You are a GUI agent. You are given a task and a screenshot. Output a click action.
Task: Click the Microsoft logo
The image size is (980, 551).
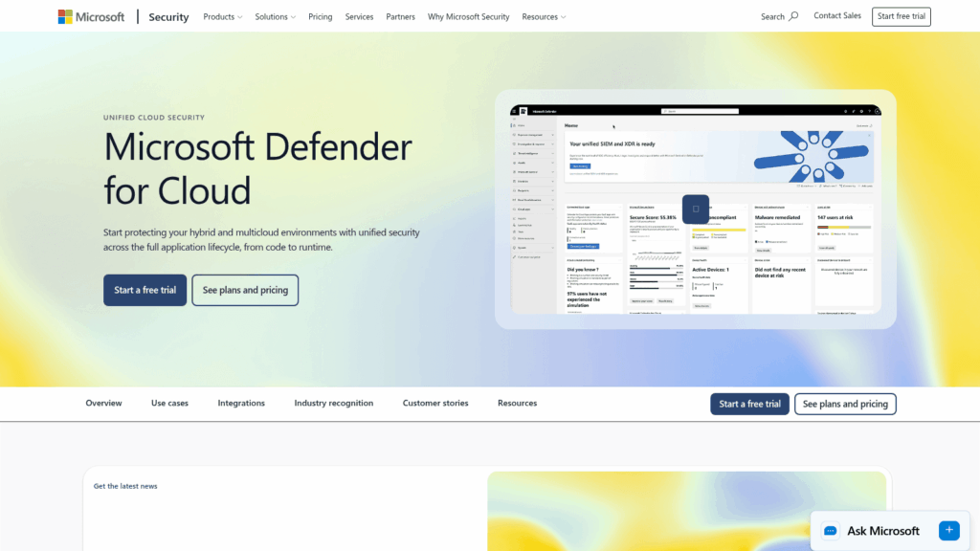tap(91, 17)
